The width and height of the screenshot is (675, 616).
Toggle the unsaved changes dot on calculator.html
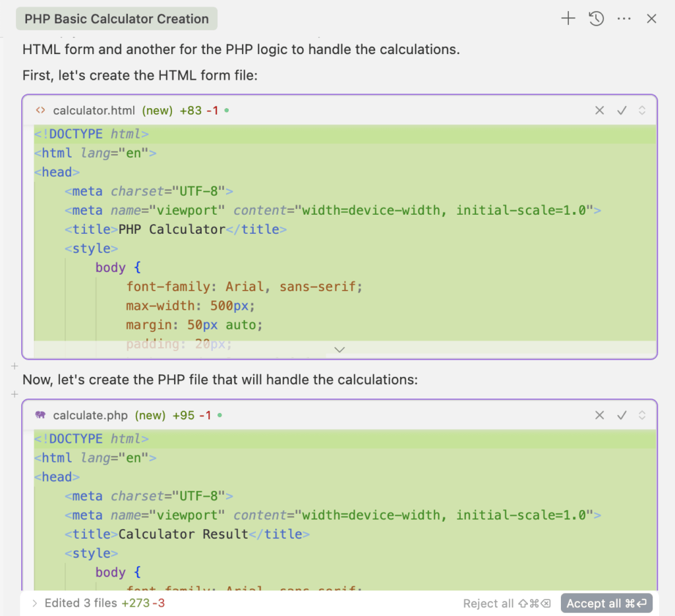point(226,110)
